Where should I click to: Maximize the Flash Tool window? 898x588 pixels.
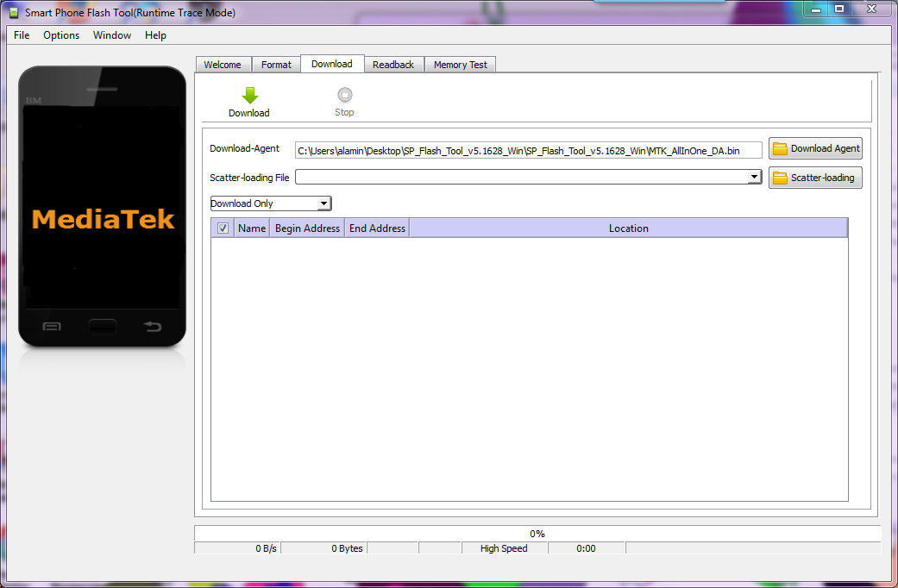[x=839, y=9]
